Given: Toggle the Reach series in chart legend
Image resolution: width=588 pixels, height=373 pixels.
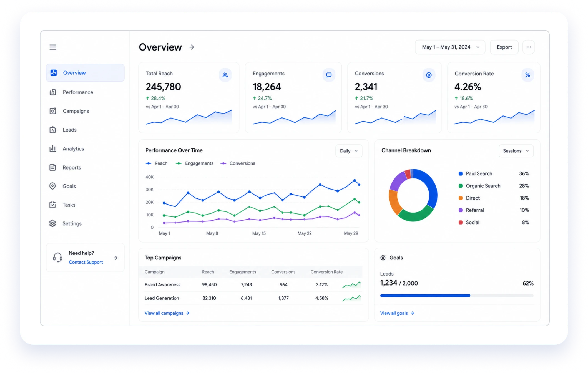Looking at the screenshot, I should coord(157,163).
